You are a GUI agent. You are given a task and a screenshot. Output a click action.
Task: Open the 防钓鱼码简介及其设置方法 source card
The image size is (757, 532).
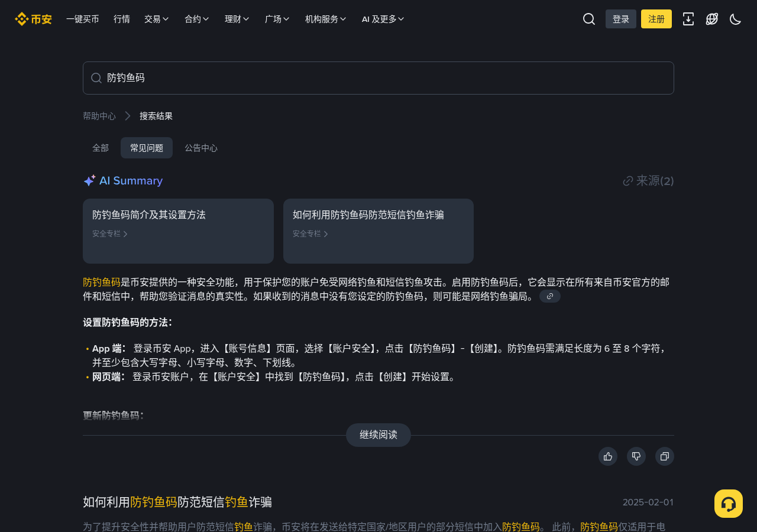click(x=178, y=231)
